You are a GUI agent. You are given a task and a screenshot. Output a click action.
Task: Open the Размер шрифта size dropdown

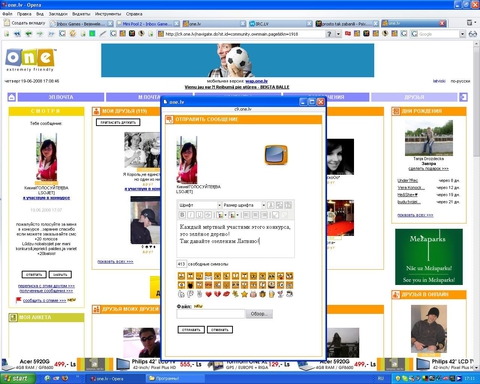click(x=244, y=205)
